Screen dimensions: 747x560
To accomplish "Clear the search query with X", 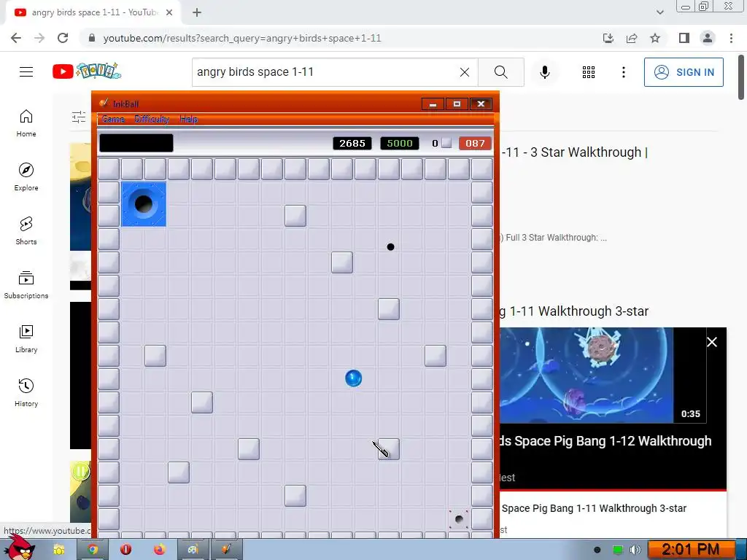I will (x=465, y=72).
